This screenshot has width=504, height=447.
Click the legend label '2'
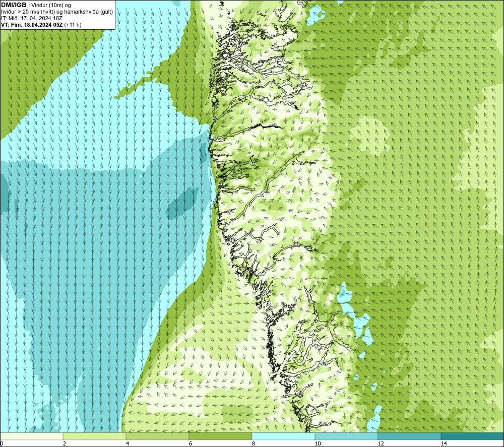click(x=65, y=443)
